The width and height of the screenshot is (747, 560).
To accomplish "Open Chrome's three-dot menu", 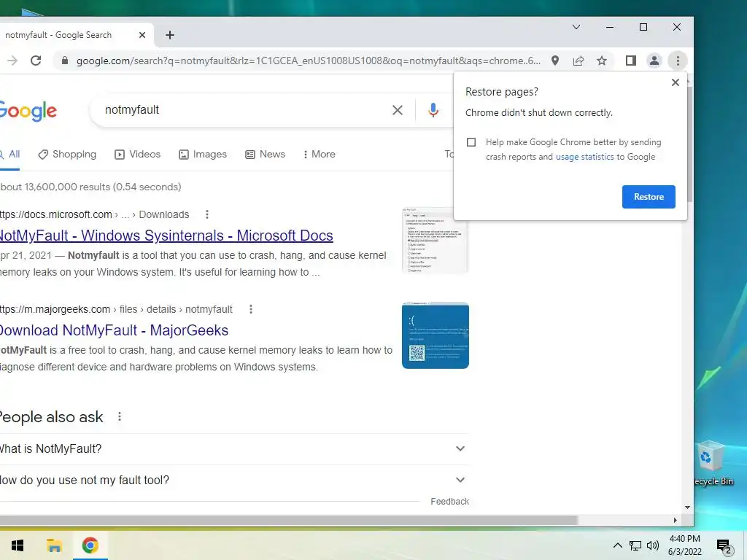I will pos(678,61).
